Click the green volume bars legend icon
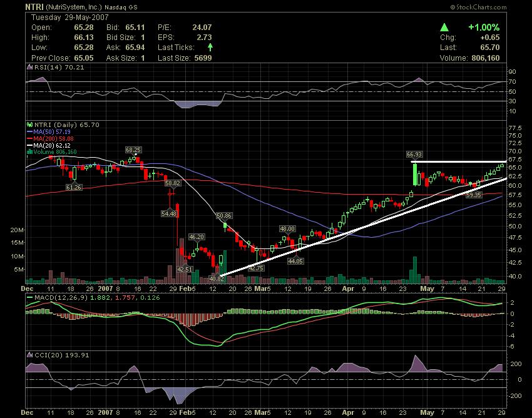 [x=30, y=152]
